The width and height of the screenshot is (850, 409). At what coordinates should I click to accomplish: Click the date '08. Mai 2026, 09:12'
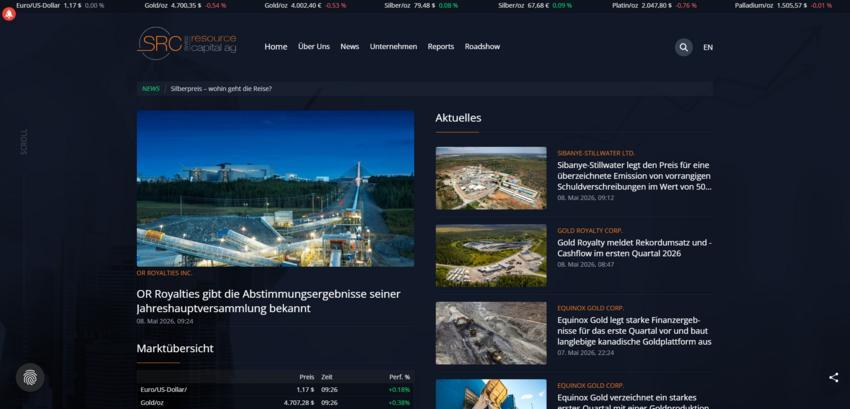585,198
